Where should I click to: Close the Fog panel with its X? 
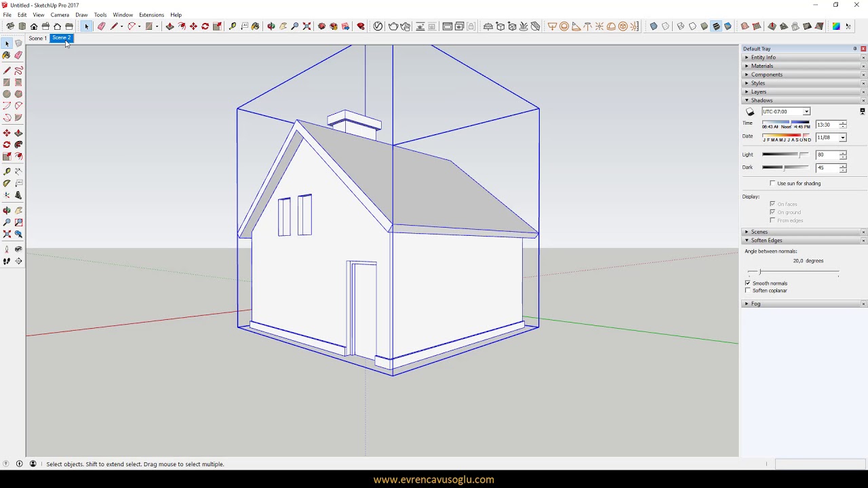[863, 304]
